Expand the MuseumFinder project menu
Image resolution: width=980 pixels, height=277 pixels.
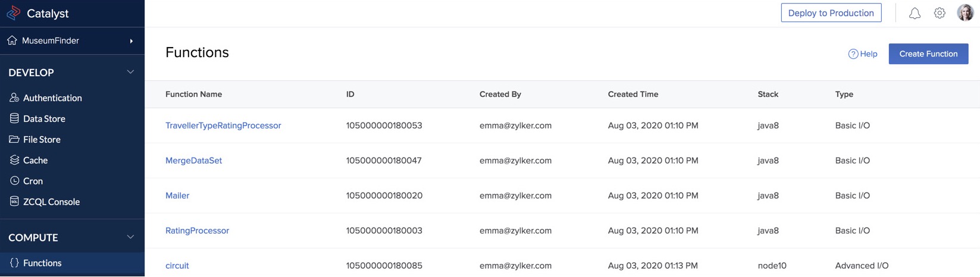(x=131, y=41)
